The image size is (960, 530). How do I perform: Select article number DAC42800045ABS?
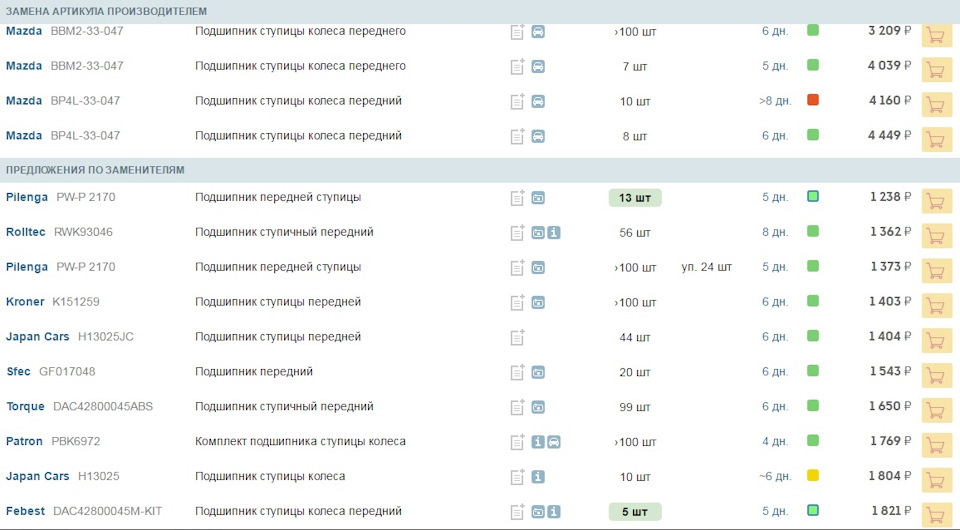[x=103, y=407]
